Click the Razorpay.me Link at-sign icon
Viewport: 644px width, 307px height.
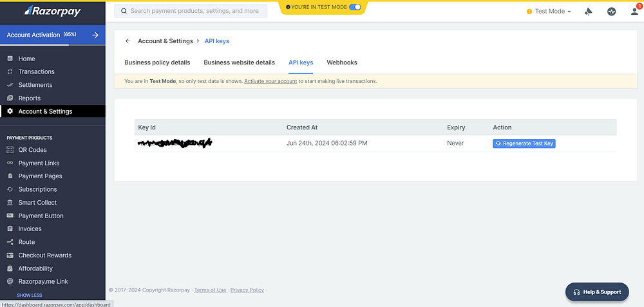tap(10, 281)
